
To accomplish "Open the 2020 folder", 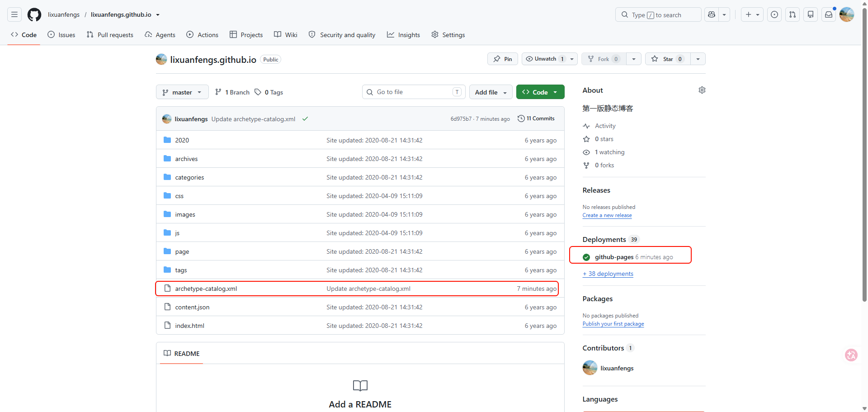I will coord(182,140).
